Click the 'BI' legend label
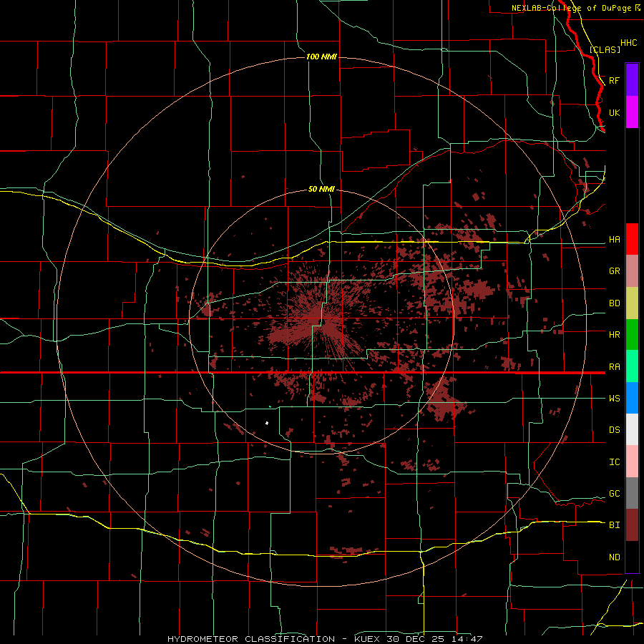Viewport: 644px width, 644px height. tap(614, 525)
